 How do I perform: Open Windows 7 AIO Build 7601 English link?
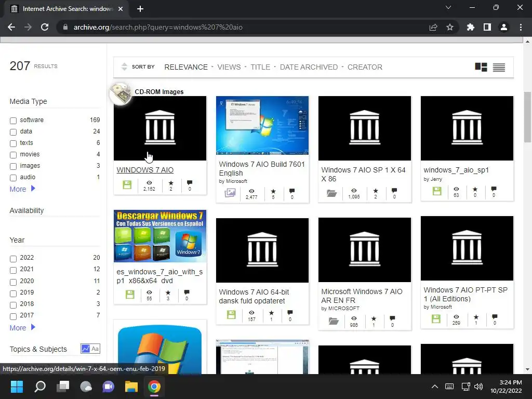[x=262, y=169]
